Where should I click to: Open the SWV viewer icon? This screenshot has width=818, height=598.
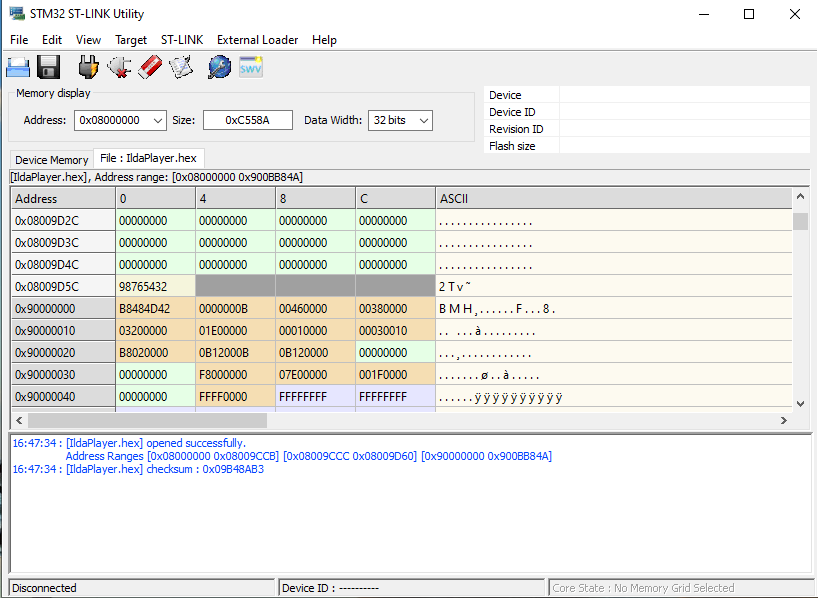tap(250, 67)
